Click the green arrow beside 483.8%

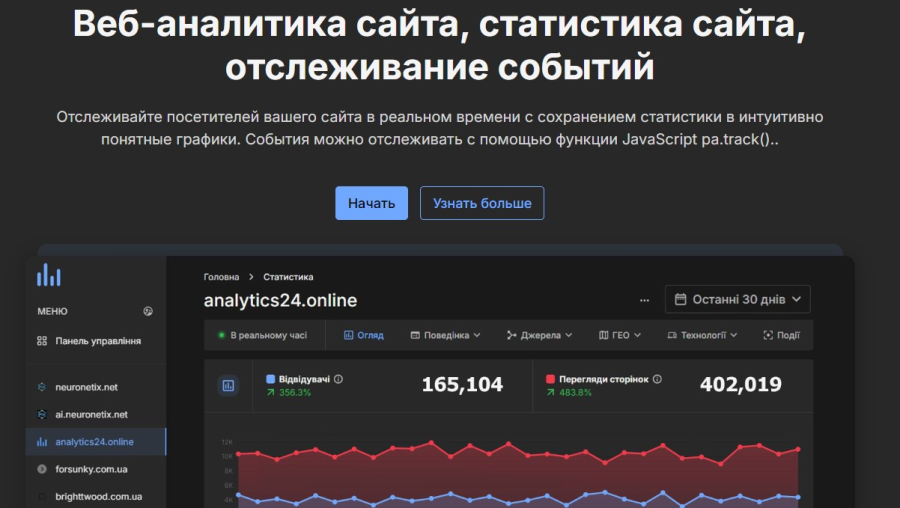[550, 393]
